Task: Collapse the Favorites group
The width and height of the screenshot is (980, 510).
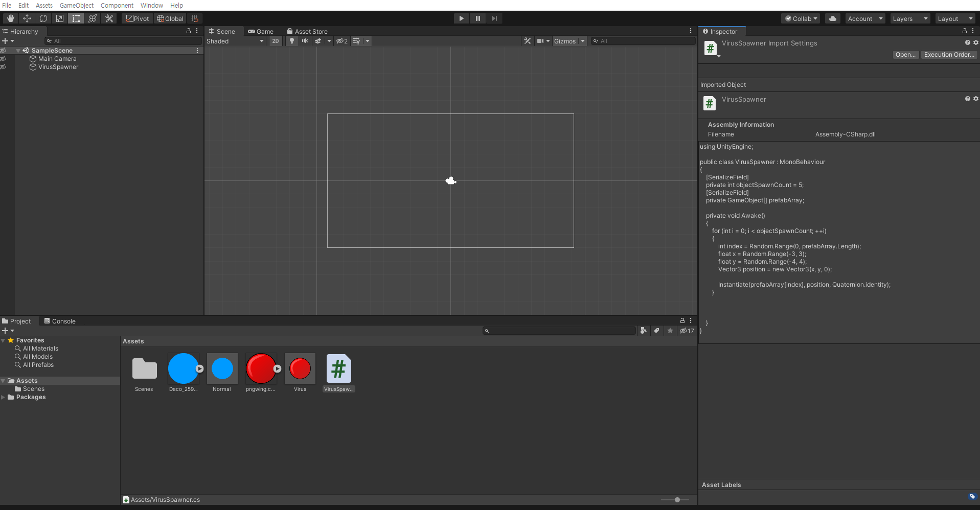Action: [3, 340]
